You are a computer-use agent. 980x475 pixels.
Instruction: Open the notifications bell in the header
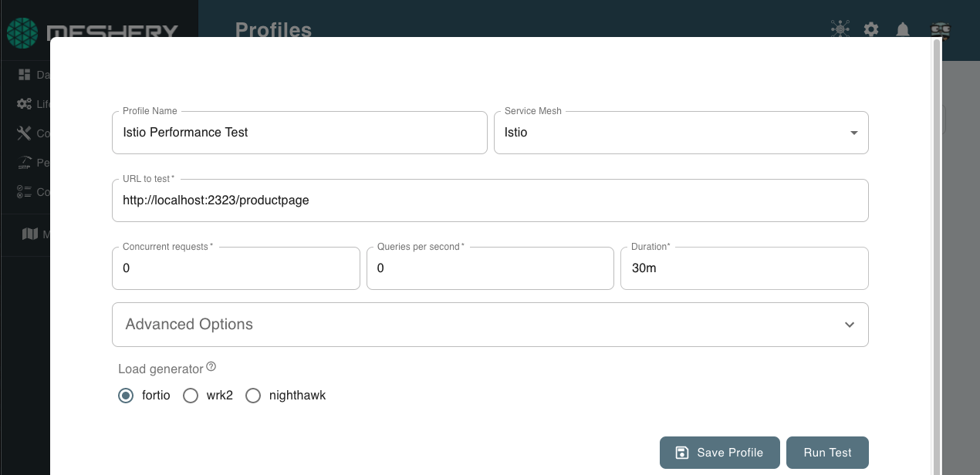902,29
